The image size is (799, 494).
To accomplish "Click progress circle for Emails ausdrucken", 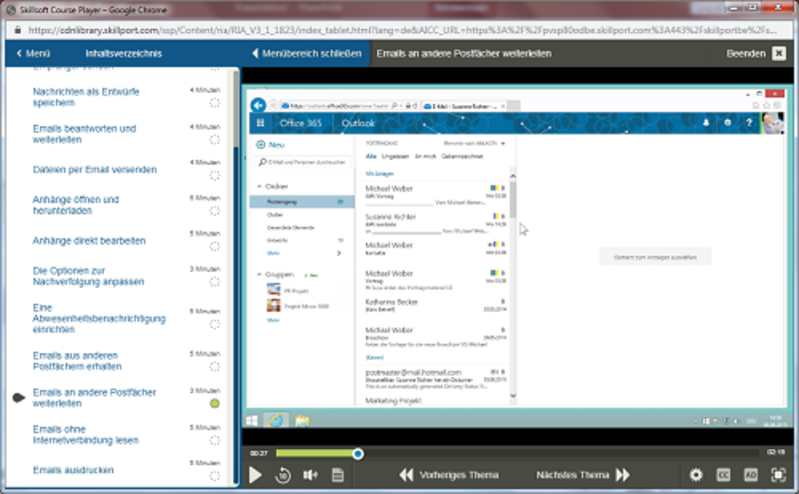I will (x=215, y=476).
